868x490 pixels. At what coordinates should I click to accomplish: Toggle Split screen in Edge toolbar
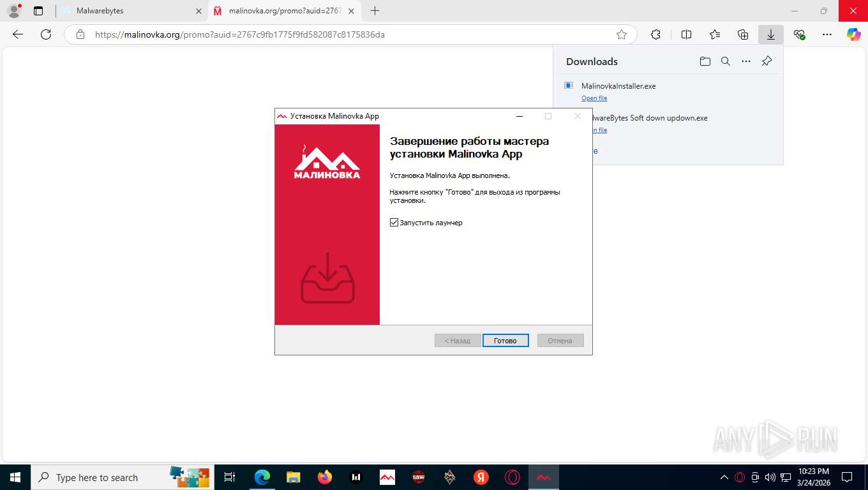(687, 34)
